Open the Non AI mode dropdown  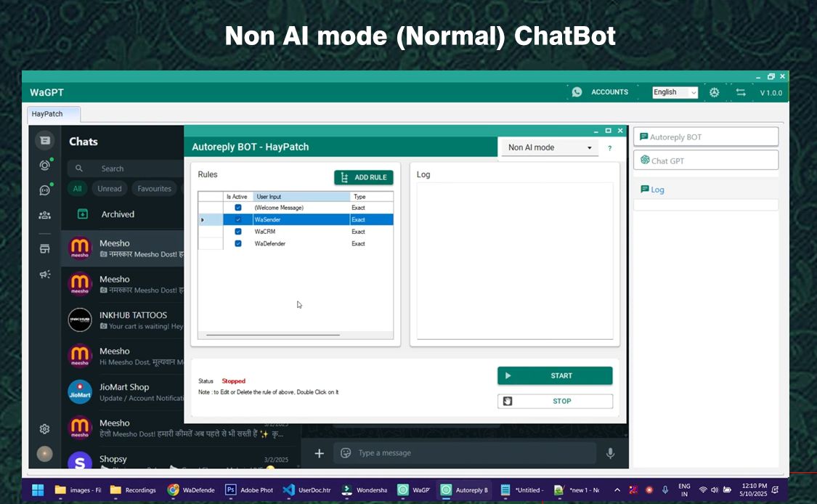point(550,147)
